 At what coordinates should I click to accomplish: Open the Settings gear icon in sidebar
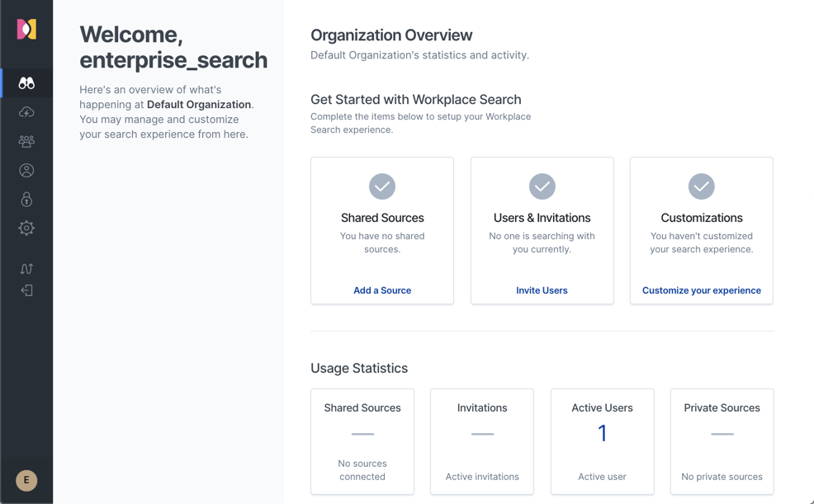point(26,228)
